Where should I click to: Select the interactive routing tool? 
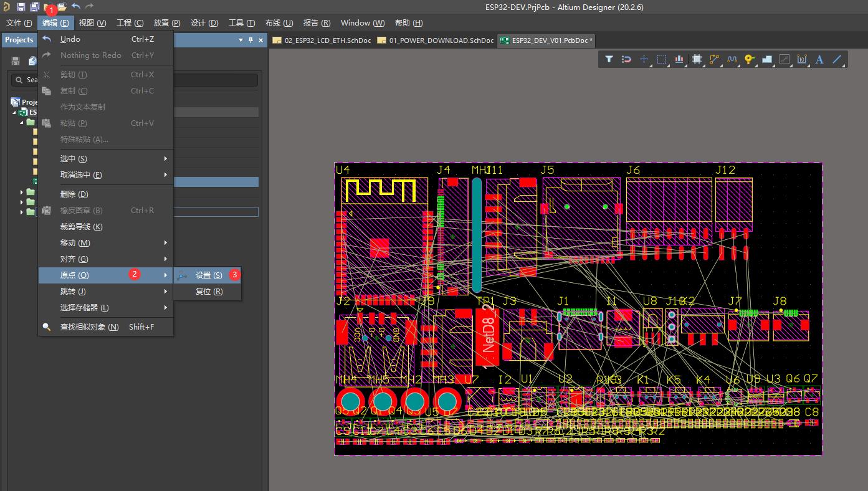click(x=714, y=59)
